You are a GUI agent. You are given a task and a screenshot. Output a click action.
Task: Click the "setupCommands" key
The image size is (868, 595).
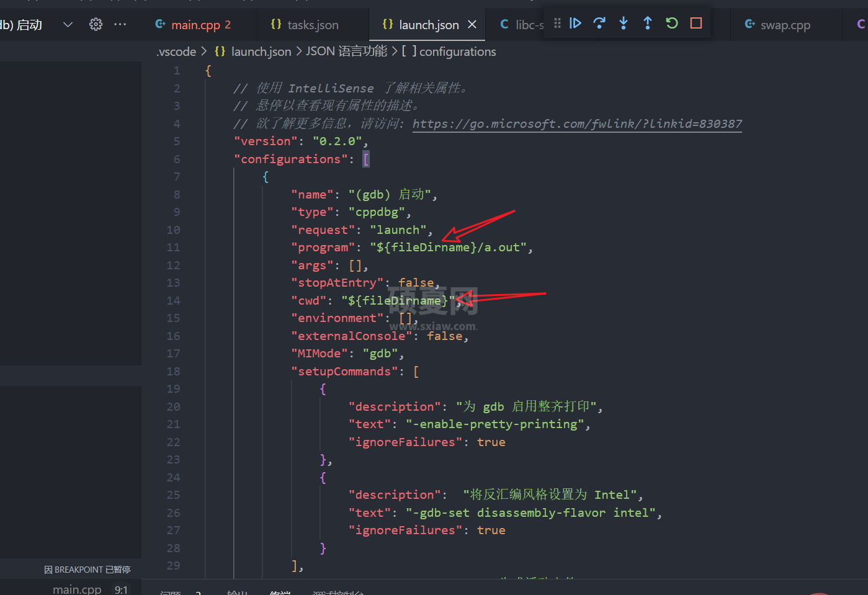coord(344,371)
